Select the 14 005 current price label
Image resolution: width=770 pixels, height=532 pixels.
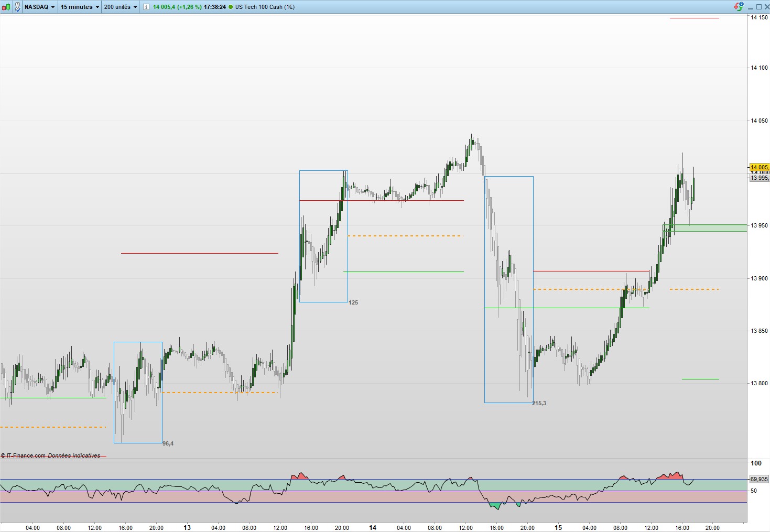[759, 167]
